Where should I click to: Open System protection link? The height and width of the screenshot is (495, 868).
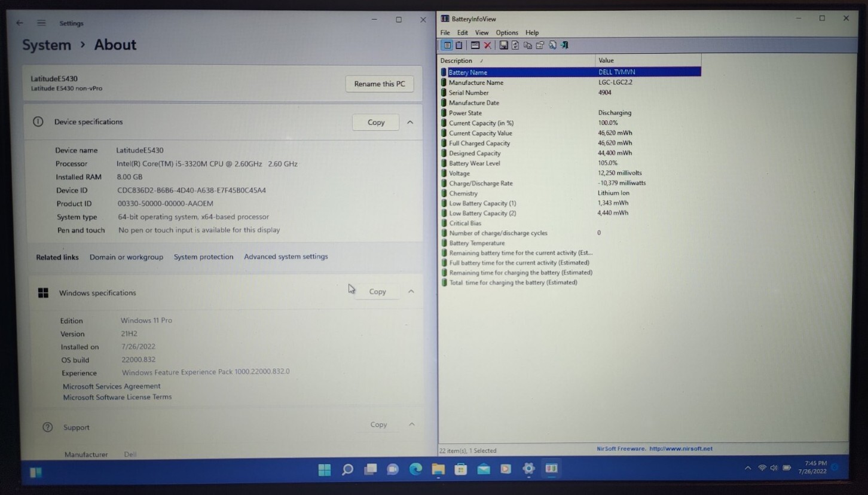click(x=203, y=257)
